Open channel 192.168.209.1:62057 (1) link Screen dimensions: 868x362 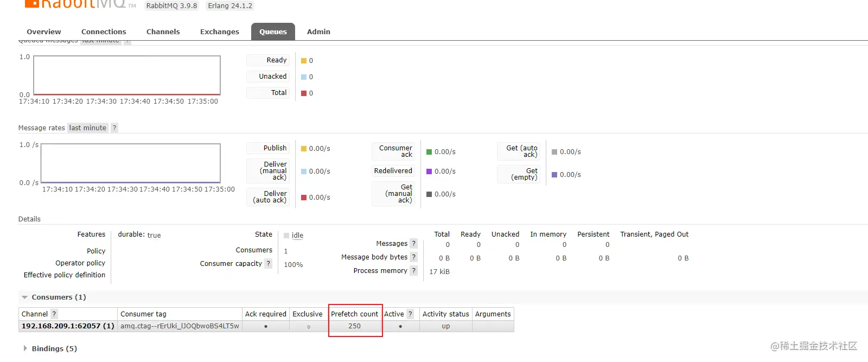tap(68, 326)
